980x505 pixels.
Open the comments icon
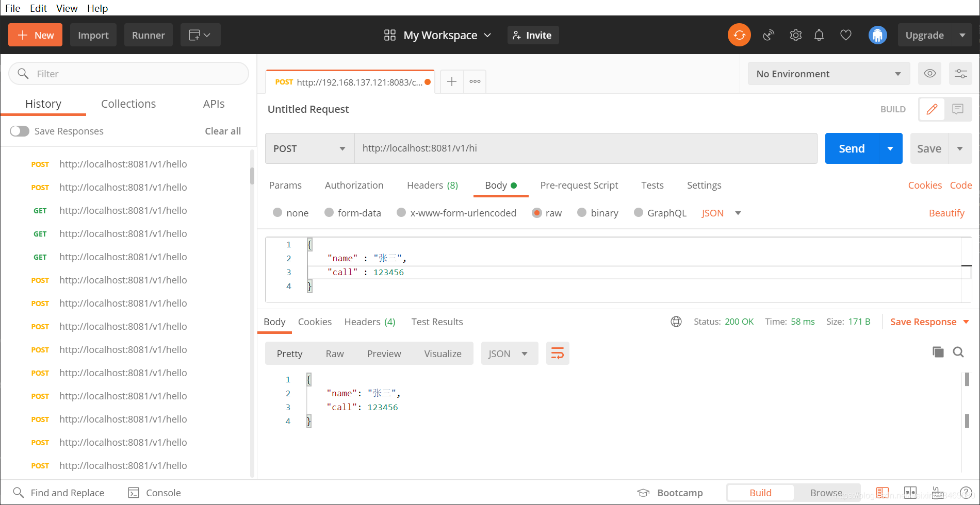point(958,109)
